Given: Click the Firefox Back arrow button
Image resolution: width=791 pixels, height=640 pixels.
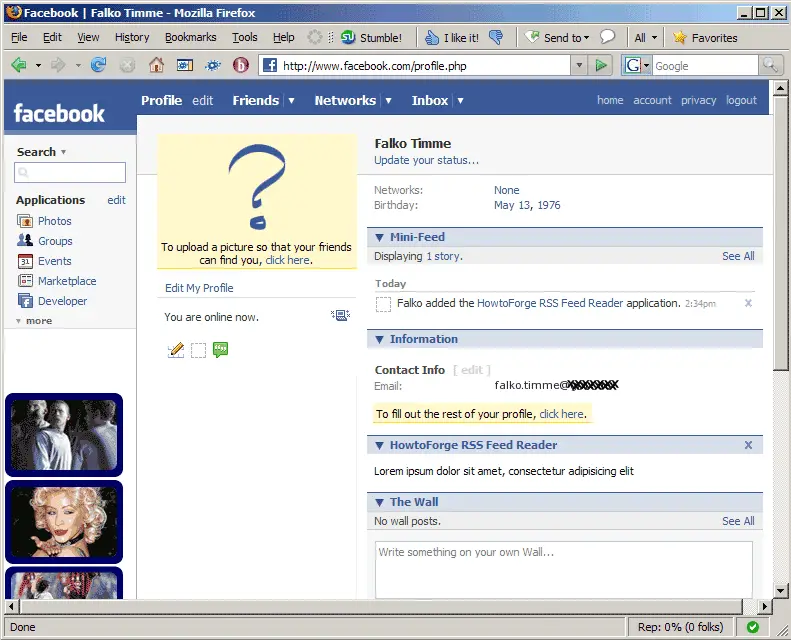Looking at the screenshot, I should click(x=19, y=65).
